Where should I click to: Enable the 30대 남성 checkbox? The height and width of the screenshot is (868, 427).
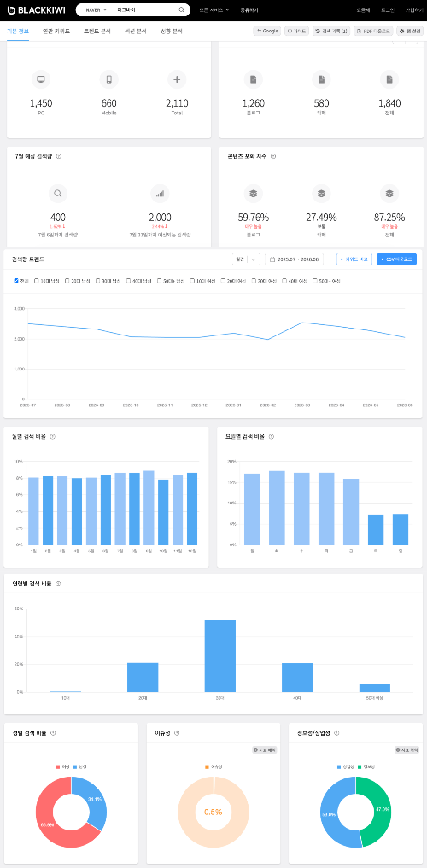coord(98,281)
